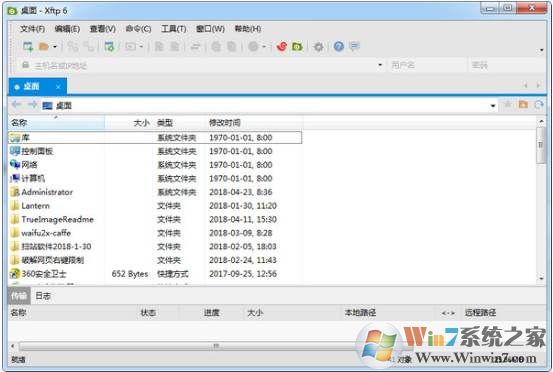Select the 计算机 row
This screenshot has height=372, width=553.
[155, 178]
